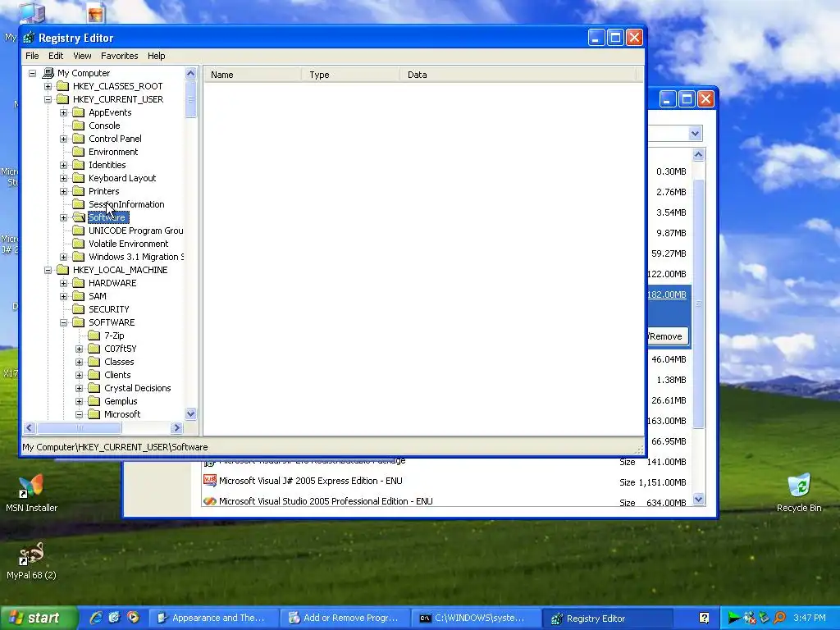Collapse the HKEY_LOCAL_MACHINE key
Screen dimensions: 840x630
(48, 270)
